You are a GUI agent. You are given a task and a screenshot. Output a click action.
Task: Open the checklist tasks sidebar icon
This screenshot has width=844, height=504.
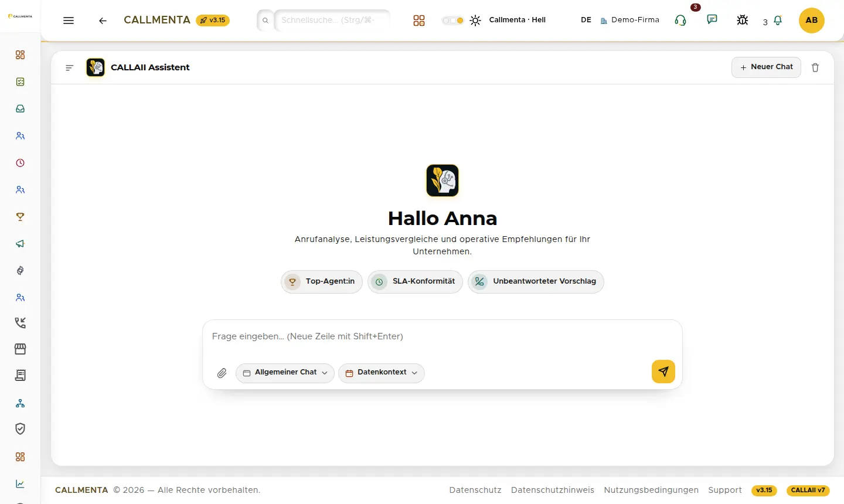click(21, 82)
